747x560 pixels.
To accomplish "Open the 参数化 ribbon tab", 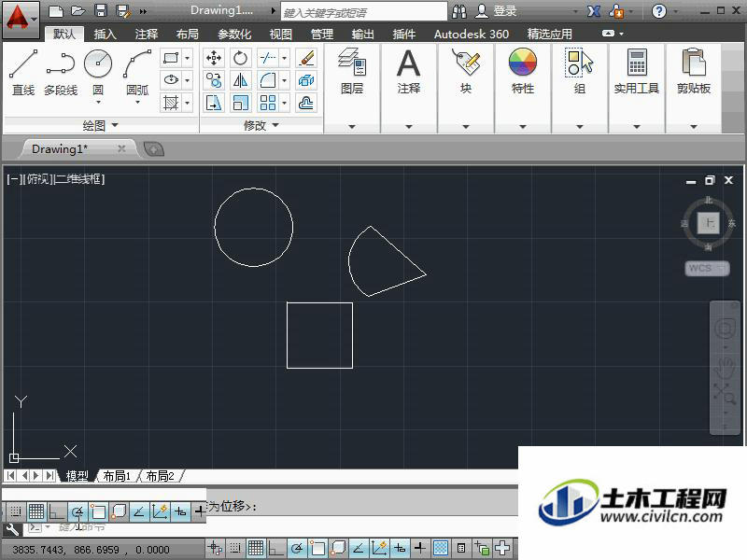I will [234, 35].
